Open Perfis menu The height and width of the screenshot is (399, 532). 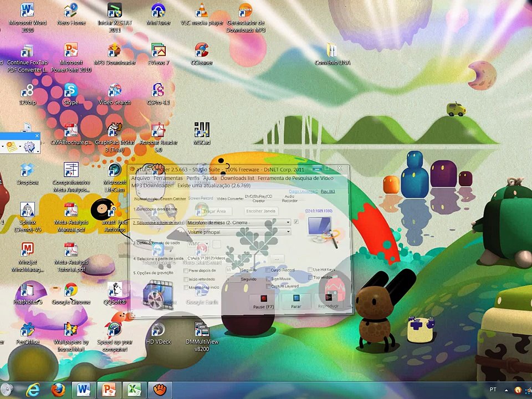[193, 178]
